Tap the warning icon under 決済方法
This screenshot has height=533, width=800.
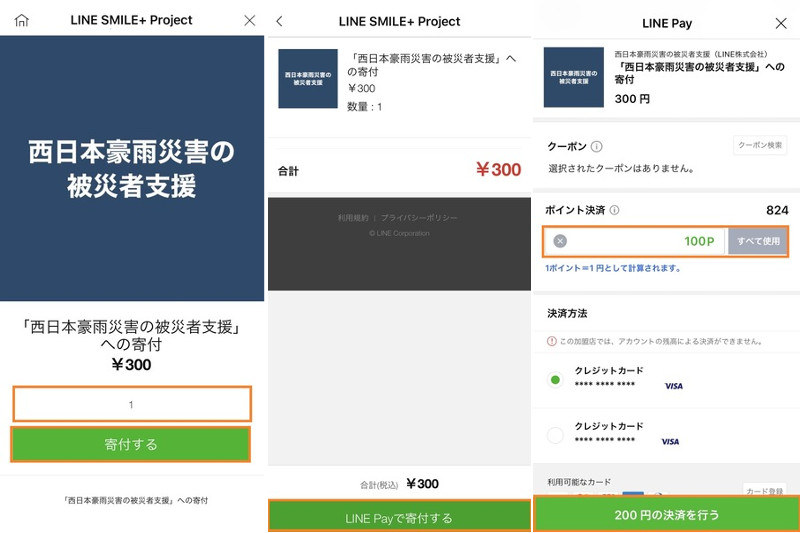(552, 341)
